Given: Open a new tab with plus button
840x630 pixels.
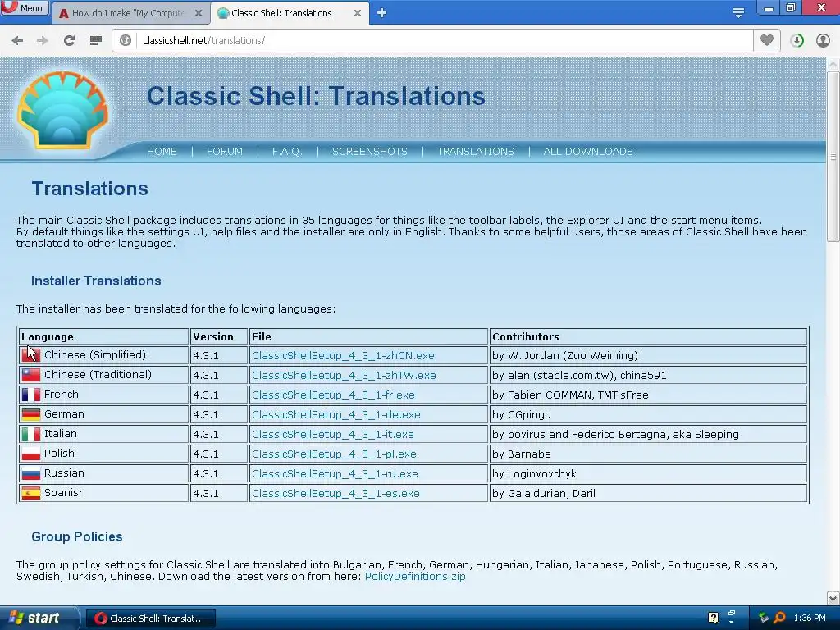Looking at the screenshot, I should 381,13.
